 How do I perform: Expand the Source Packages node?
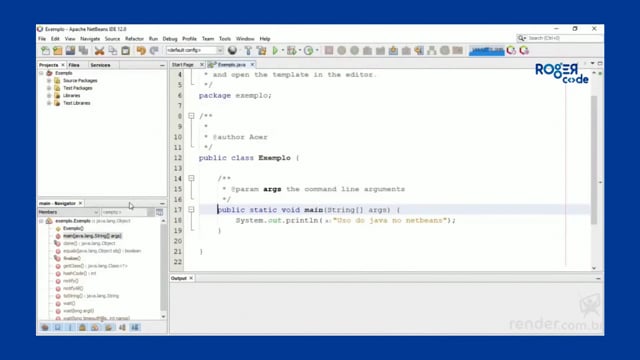[x=49, y=81]
